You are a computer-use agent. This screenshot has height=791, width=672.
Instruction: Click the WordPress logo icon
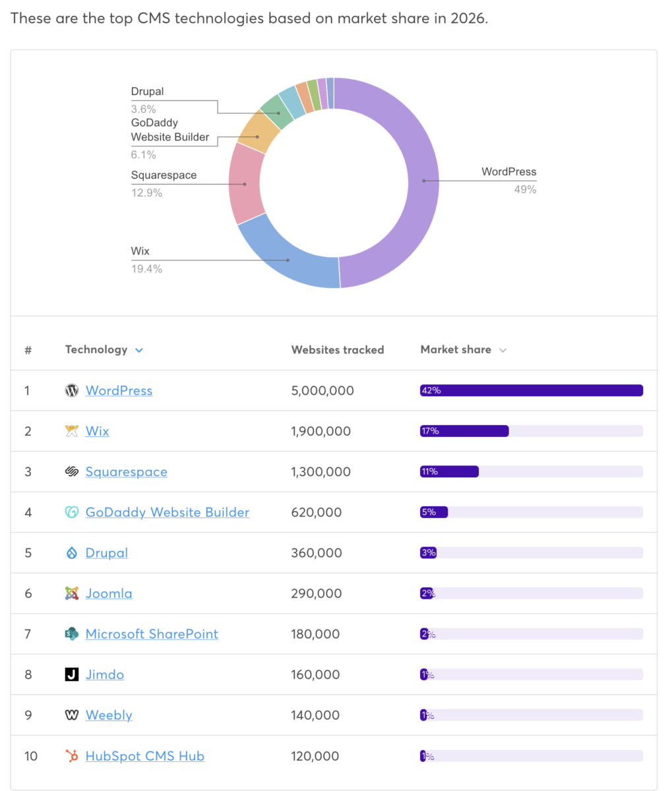(72, 390)
